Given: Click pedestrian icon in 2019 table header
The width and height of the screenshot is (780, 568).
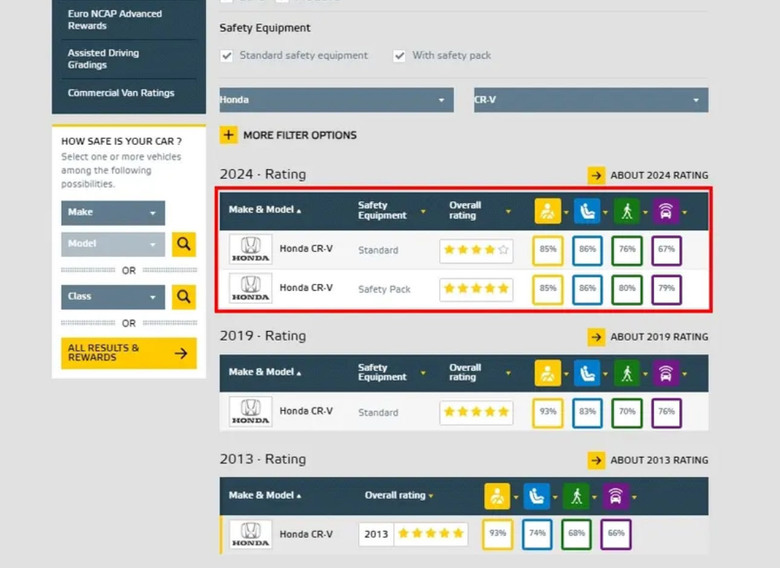Looking at the screenshot, I should [627, 373].
